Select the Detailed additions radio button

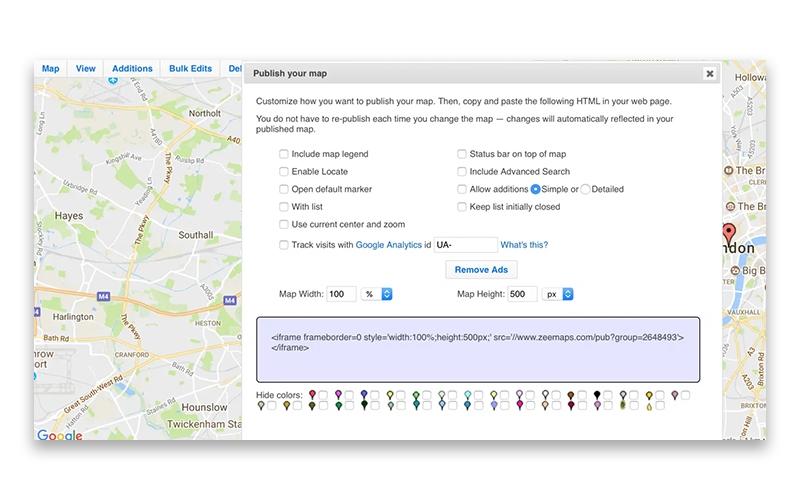click(x=585, y=189)
